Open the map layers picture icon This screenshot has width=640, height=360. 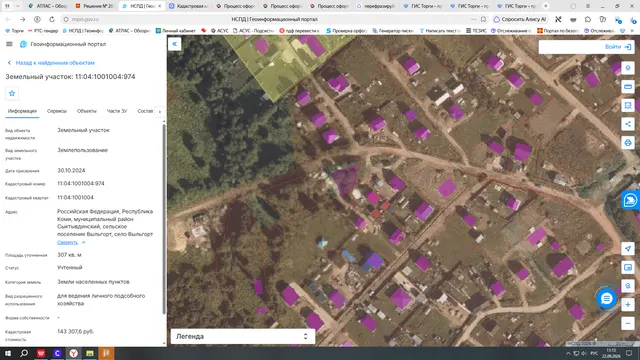(628, 267)
